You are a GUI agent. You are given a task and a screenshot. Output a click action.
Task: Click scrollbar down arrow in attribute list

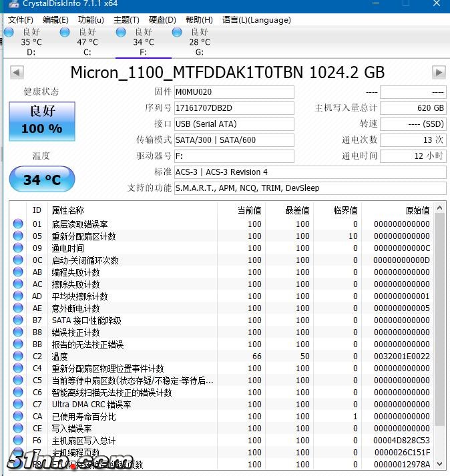pos(440,463)
